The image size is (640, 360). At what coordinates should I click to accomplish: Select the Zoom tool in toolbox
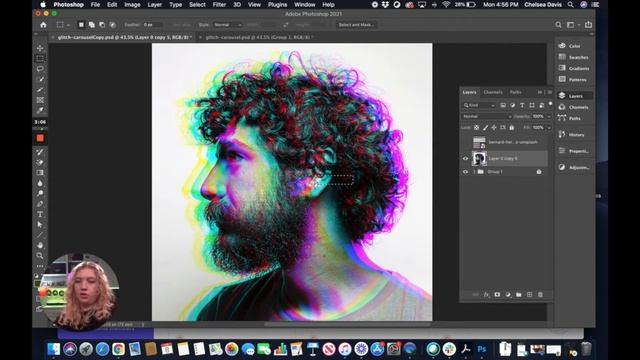click(x=40, y=256)
